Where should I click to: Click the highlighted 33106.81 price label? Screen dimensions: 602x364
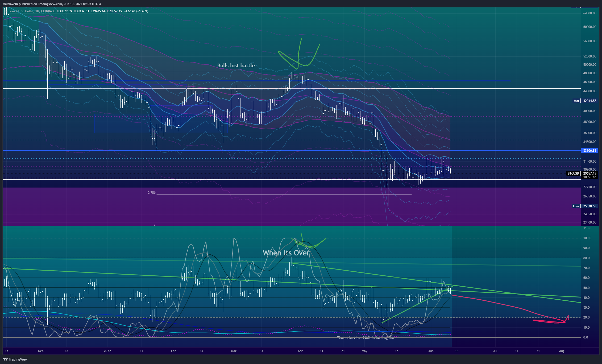pos(589,151)
